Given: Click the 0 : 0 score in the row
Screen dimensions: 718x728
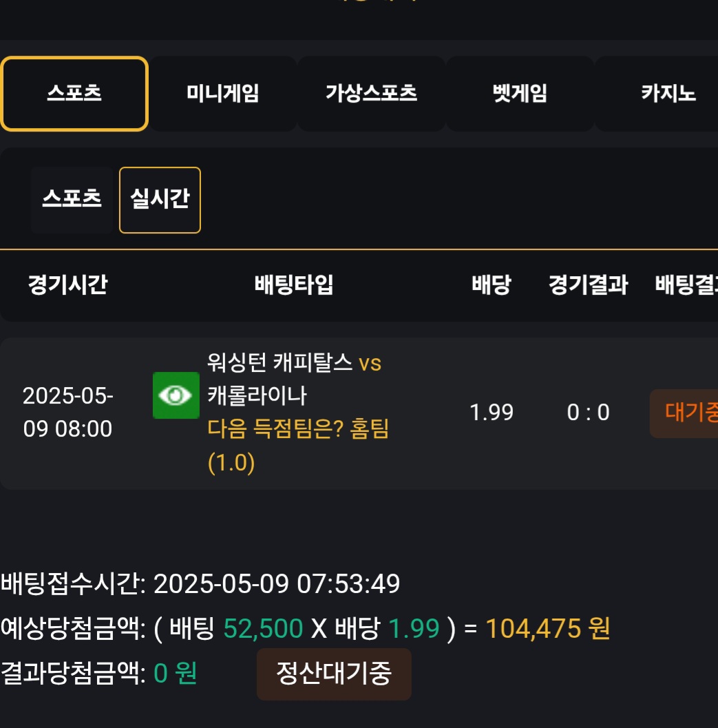Looking at the screenshot, I should point(588,413).
